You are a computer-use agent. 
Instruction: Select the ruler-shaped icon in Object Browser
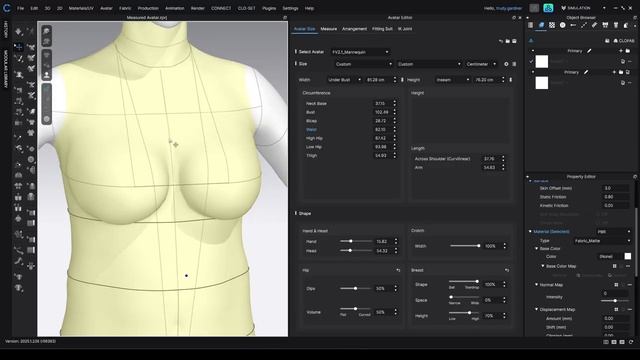point(594,25)
